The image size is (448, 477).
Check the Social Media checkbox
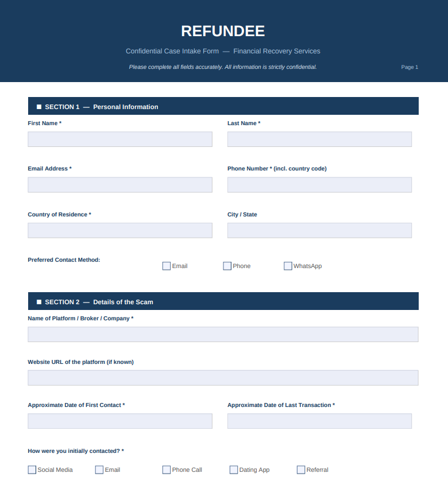(x=32, y=470)
